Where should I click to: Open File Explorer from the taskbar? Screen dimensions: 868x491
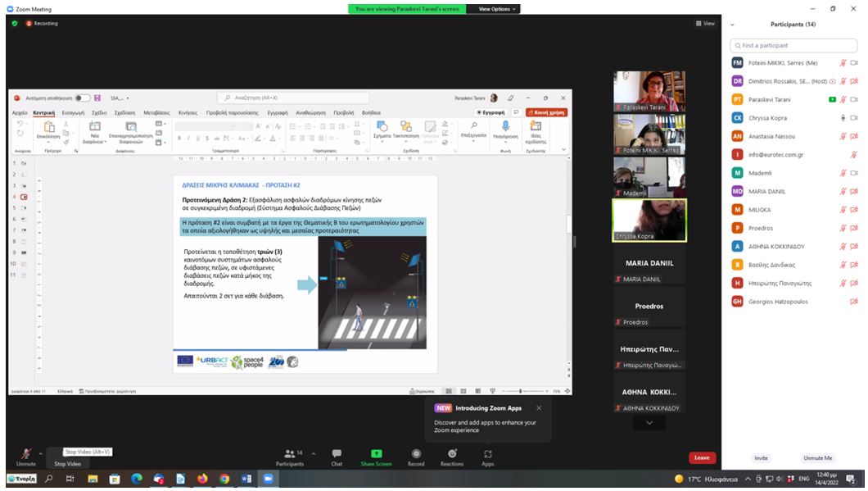93,478
